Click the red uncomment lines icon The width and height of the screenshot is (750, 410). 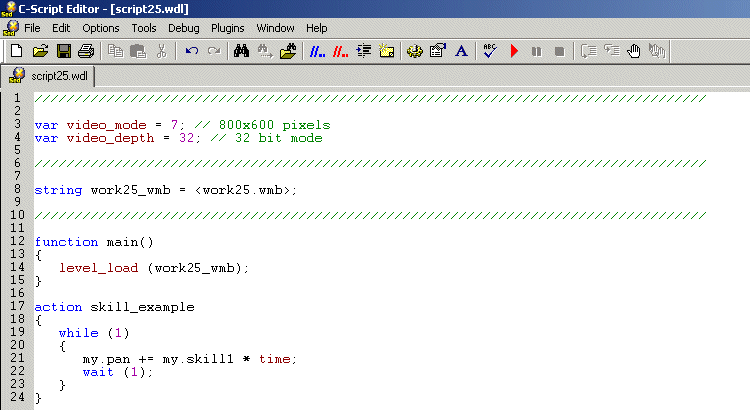coord(341,50)
